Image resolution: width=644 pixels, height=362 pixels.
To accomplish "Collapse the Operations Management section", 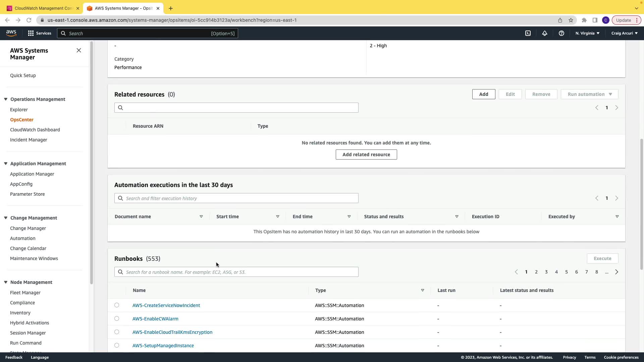I will 6,99.
